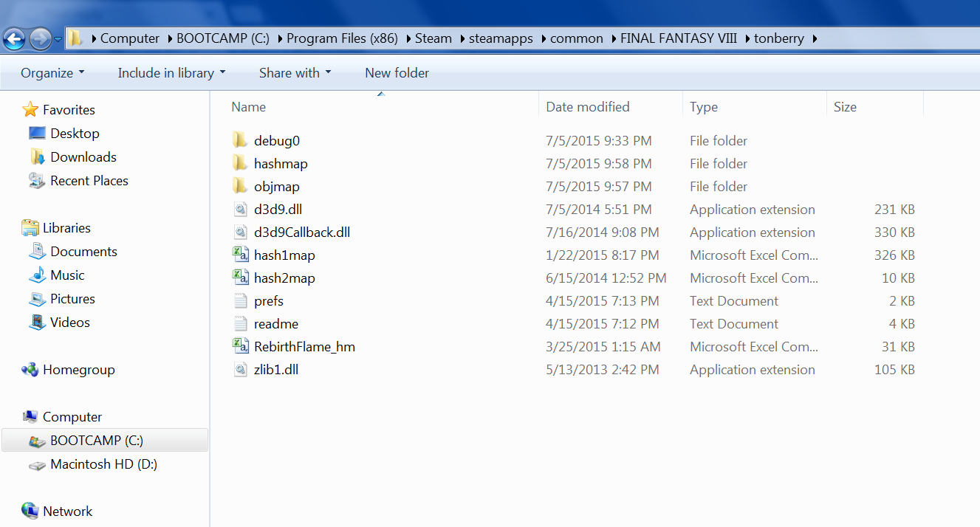Select the Videos label in Libraries
The width and height of the screenshot is (980, 527).
[x=70, y=322]
